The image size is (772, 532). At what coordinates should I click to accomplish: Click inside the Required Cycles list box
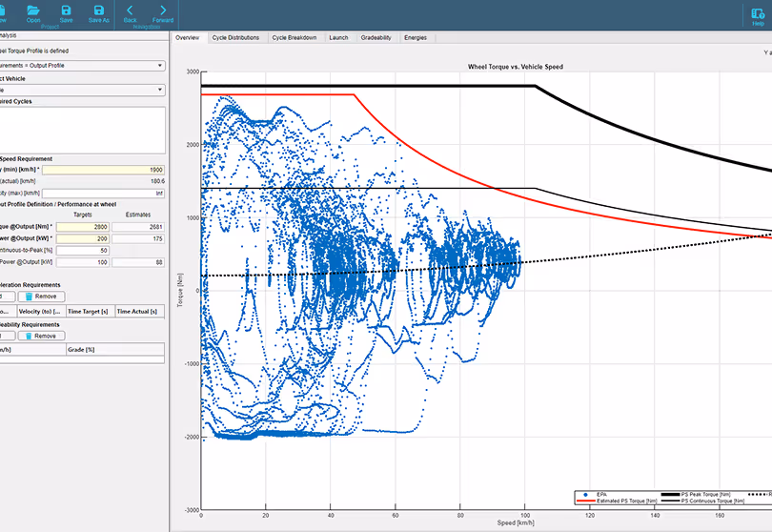pyautogui.click(x=82, y=131)
